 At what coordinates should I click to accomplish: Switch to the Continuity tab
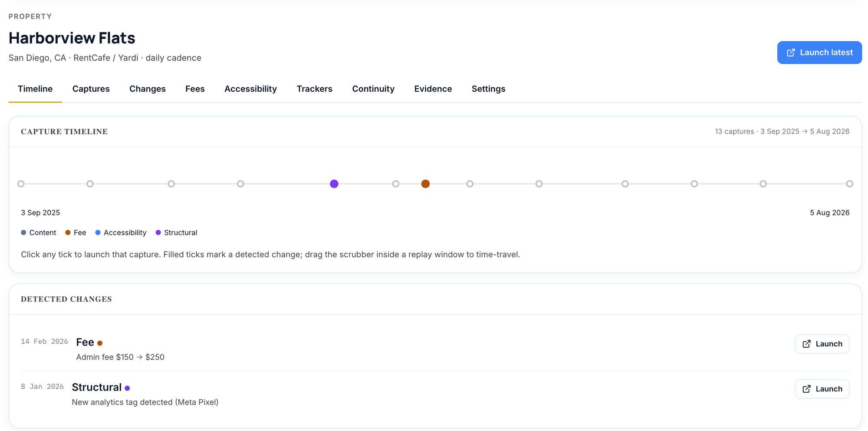(x=373, y=89)
